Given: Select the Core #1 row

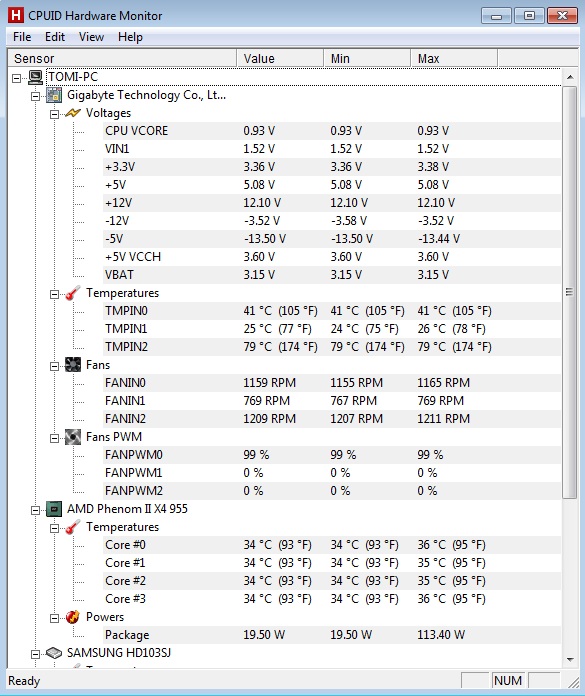Looking at the screenshot, I should coord(332,563).
